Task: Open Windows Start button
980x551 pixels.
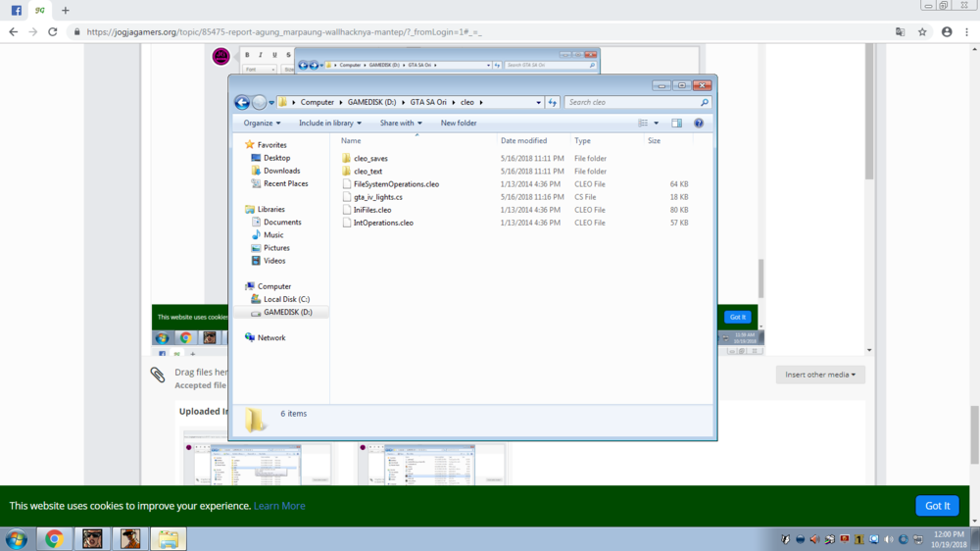Action: pyautogui.click(x=17, y=538)
